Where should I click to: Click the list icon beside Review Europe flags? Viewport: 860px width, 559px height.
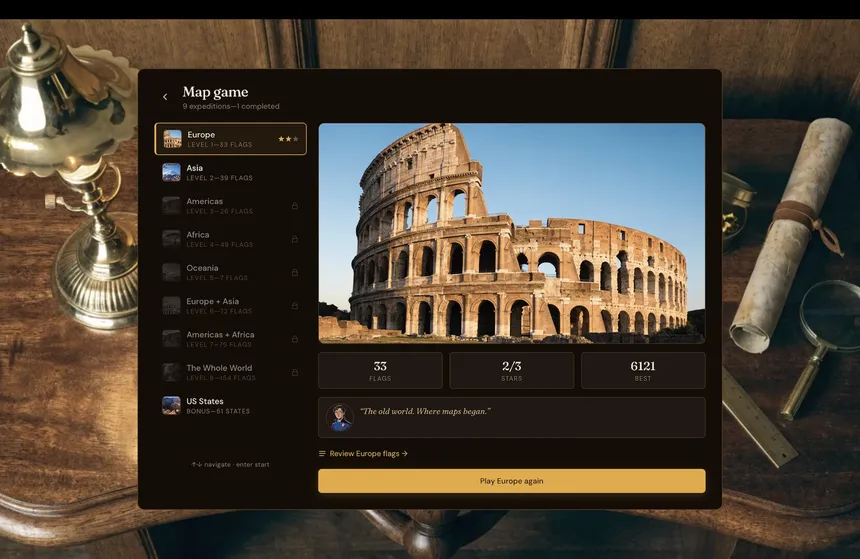[322, 454]
